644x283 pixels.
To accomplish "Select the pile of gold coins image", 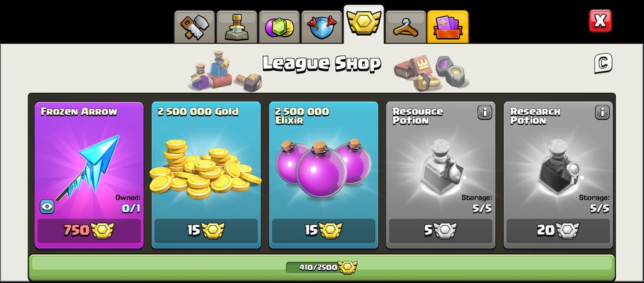I will coord(205,169).
